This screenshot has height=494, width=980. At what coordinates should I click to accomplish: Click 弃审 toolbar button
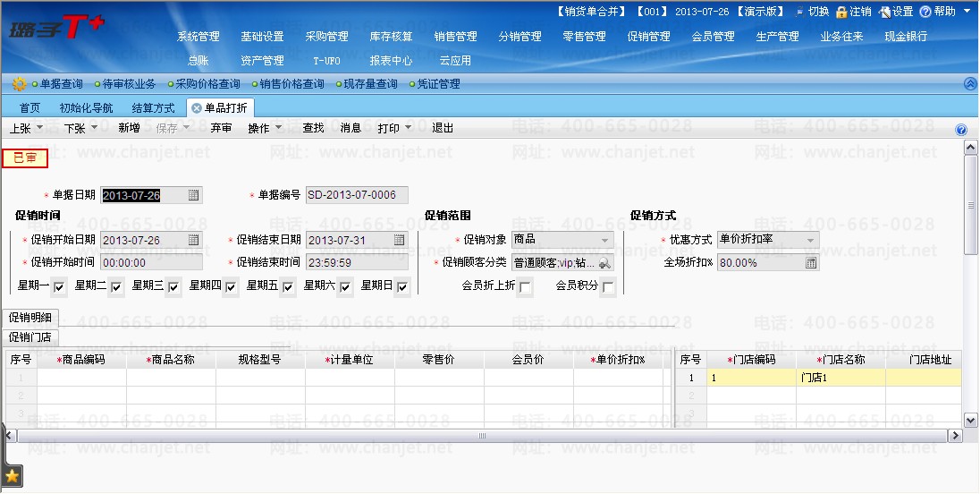click(x=221, y=128)
